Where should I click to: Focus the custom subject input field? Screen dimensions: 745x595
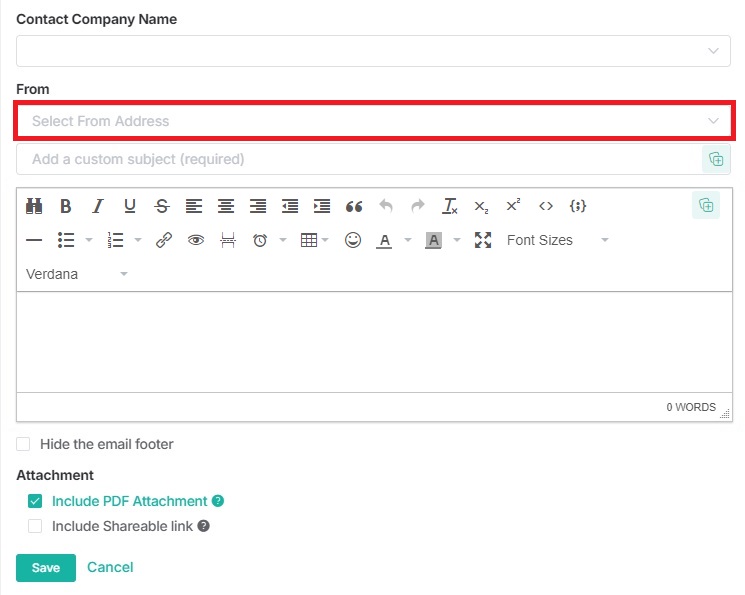tap(360, 159)
